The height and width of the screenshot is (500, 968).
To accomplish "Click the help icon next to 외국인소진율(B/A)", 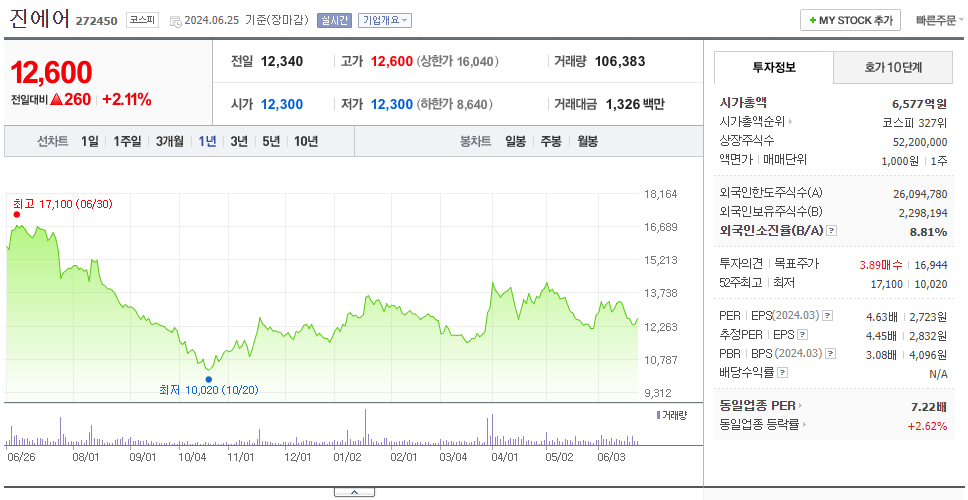I will (832, 231).
